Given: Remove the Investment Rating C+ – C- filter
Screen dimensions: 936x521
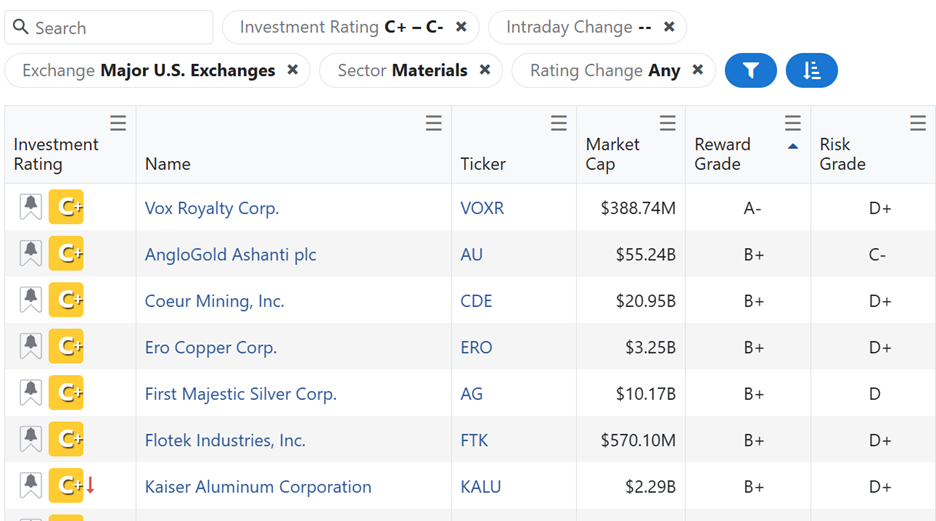Looking at the screenshot, I should click(461, 27).
